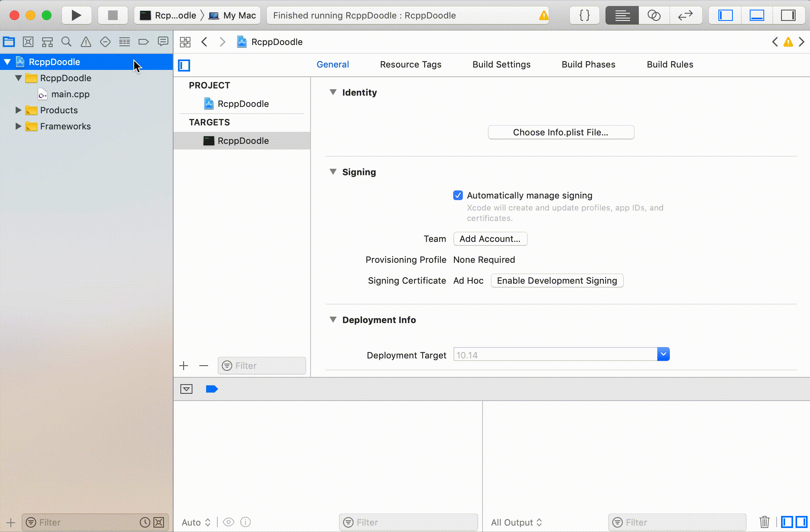The image size is (810, 532).
Task: Disable Automatically manage signing
Action: click(x=458, y=195)
